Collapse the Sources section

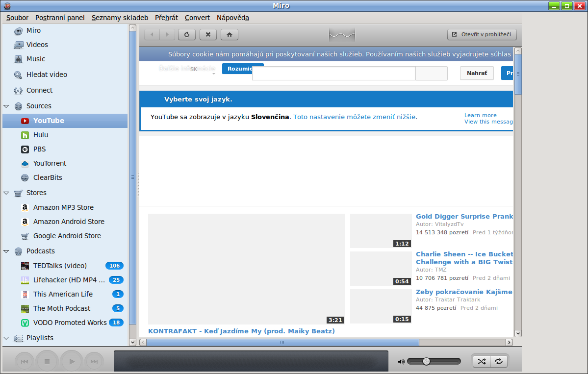click(x=6, y=106)
